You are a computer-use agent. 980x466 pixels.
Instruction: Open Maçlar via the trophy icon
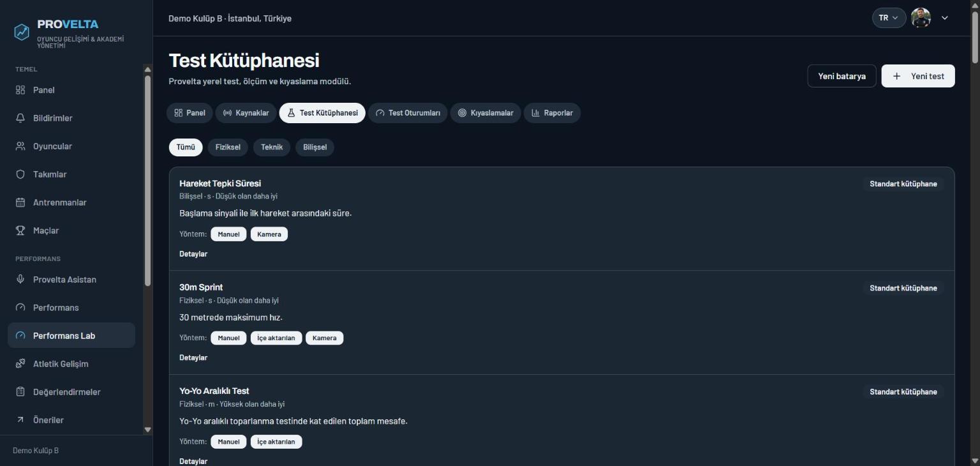tap(20, 230)
